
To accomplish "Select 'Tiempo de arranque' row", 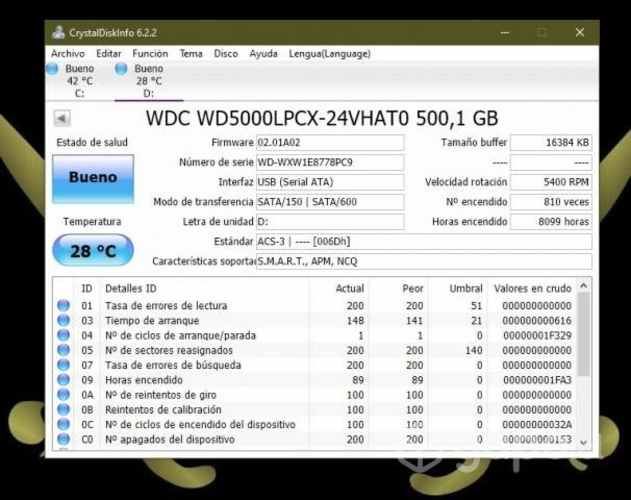I will coord(315,320).
